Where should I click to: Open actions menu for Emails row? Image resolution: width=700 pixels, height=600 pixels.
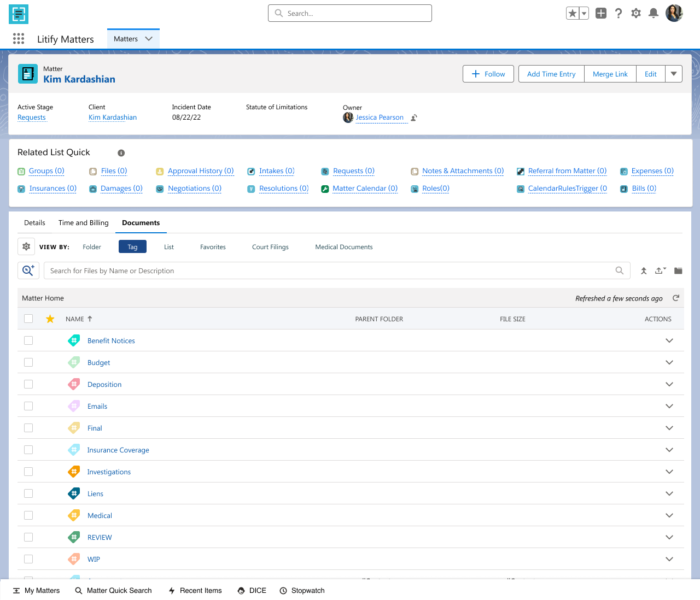pyautogui.click(x=669, y=406)
